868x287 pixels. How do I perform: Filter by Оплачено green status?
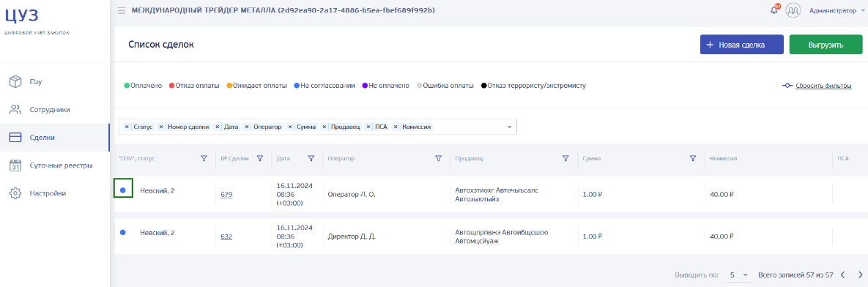[143, 86]
